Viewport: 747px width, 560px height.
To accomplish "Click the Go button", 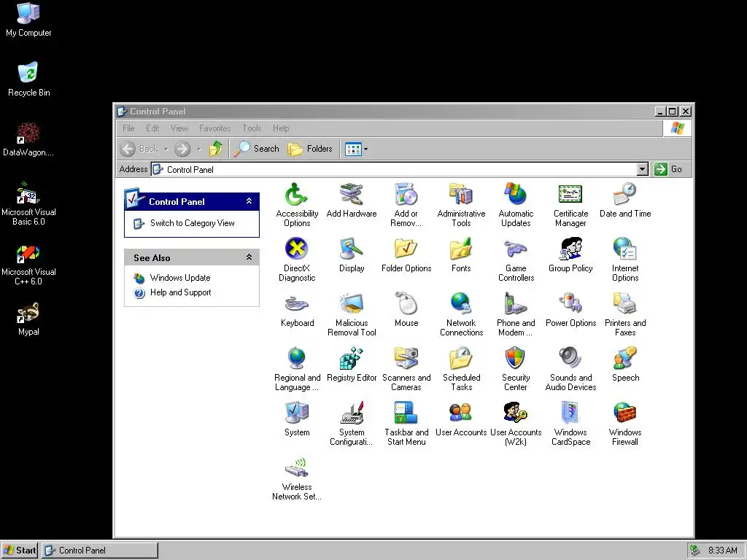I will [669, 169].
